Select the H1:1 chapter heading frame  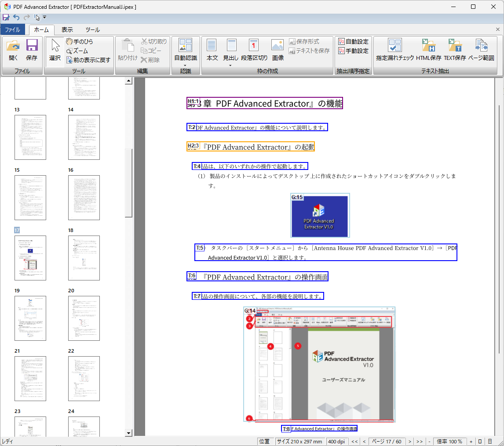[265, 103]
